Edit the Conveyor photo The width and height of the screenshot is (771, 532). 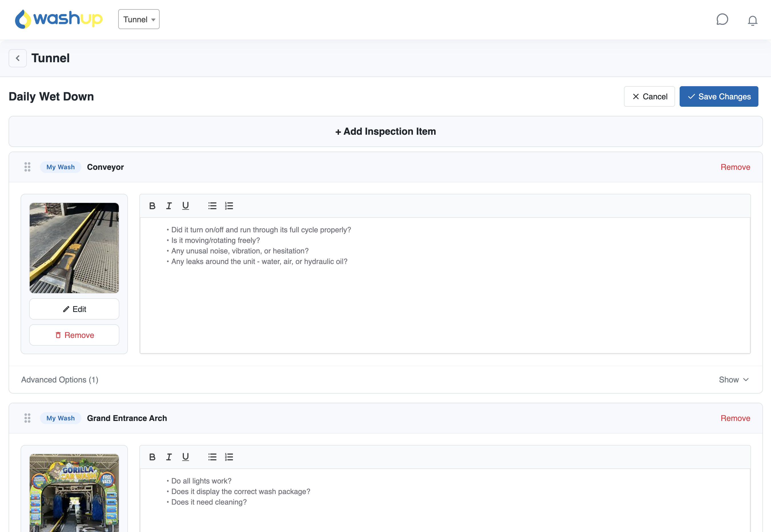[74, 309]
